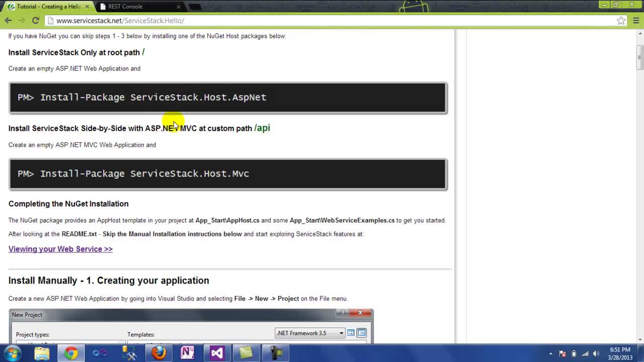Click the Install ServiceStack Only at root path heading
644x362 pixels.
pyautogui.click(x=76, y=52)
